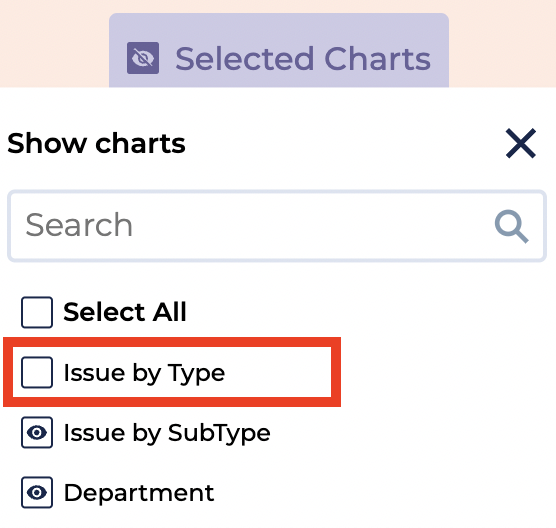
Task: Close the Show charts panel
Action: click(521, 143)
